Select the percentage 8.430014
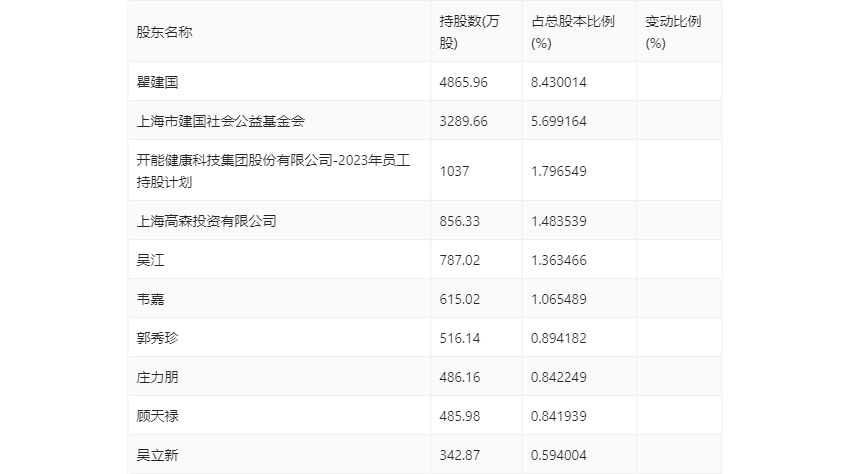 (x=559, y=82)
